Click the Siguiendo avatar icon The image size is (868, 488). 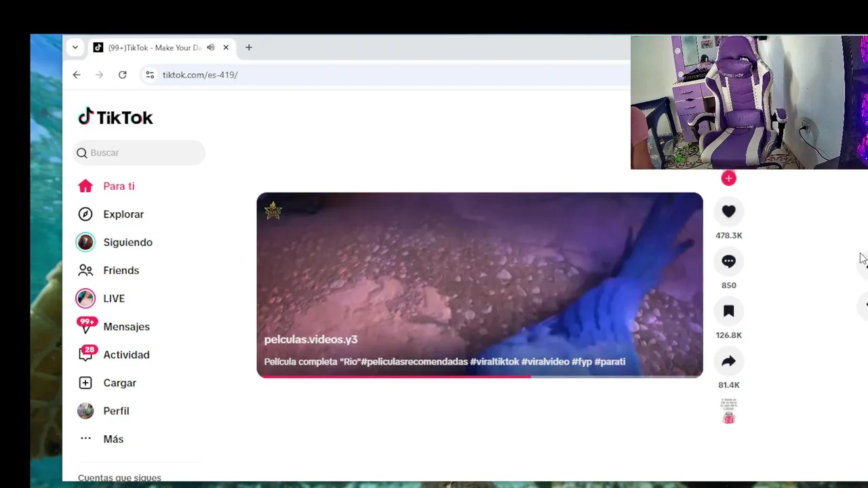point(85,243)
